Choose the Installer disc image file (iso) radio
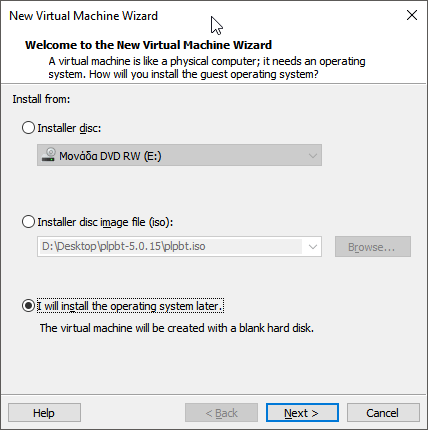This screenshot has width=428, height=430. pyautogui.click(x=28, y=222)
